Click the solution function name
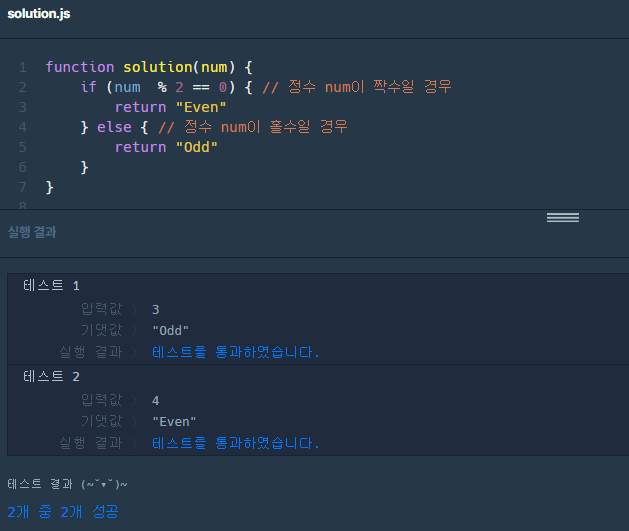This screenshot has width=629, height=531. tap(158, 67)
